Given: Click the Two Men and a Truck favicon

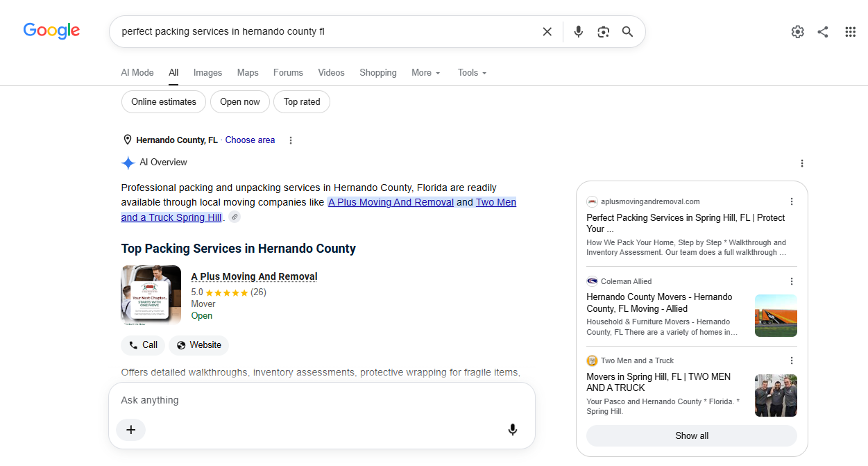Looking at the screenshot, I should click(592, 360).
